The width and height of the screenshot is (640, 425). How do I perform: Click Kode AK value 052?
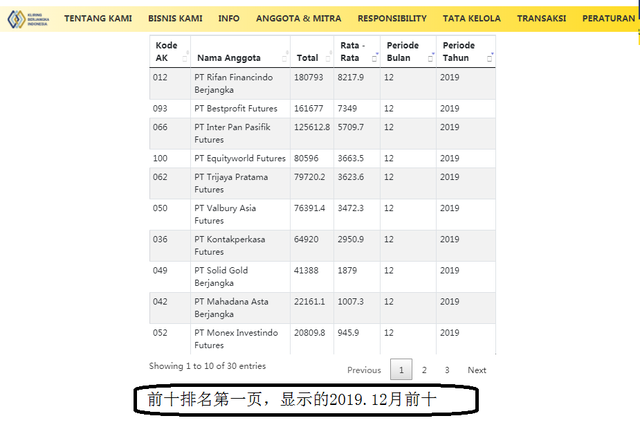[160, 333]
